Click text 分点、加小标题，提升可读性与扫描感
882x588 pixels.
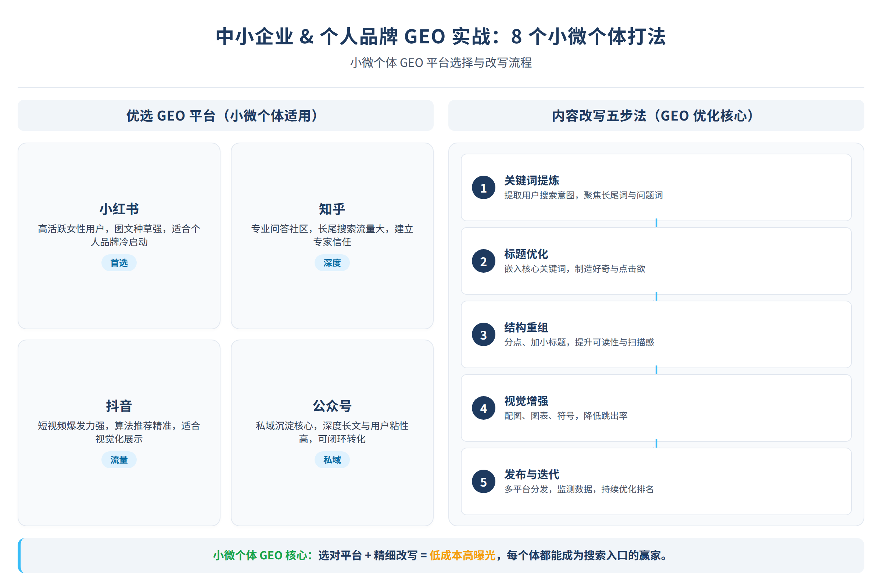point(579,343)
